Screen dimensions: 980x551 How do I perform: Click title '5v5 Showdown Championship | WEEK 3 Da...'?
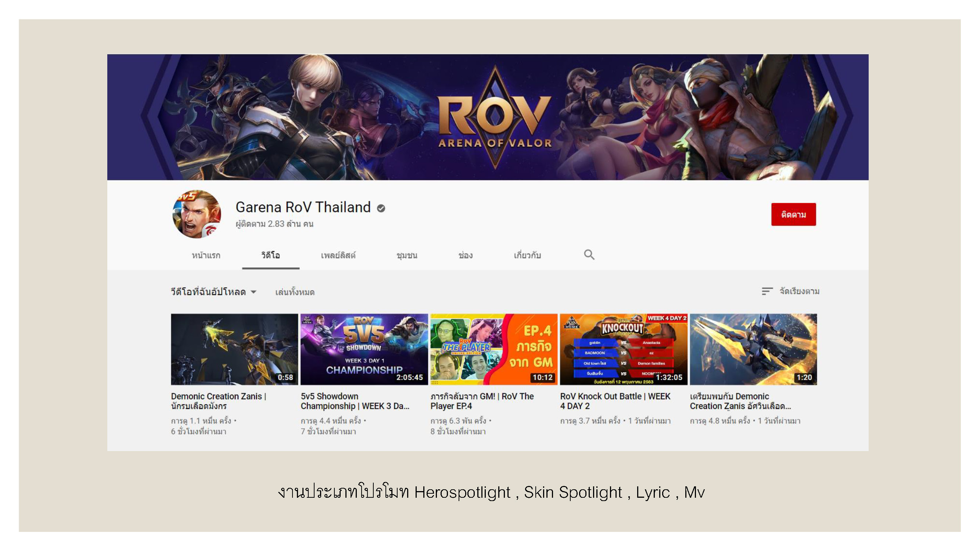(x=355, y=401)
